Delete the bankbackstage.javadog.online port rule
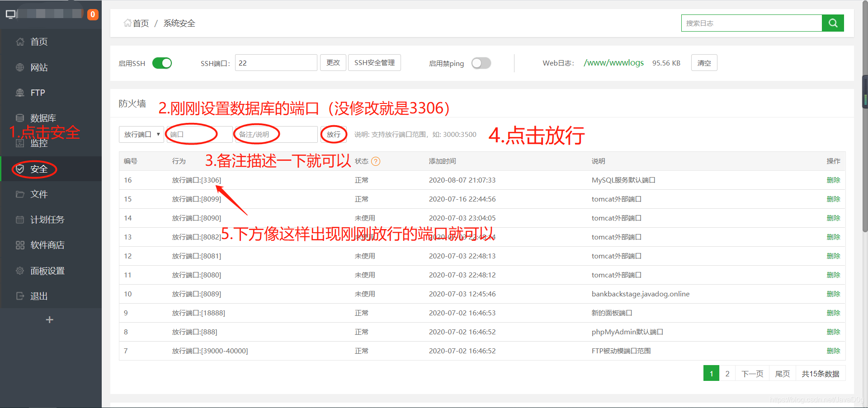 833,294
